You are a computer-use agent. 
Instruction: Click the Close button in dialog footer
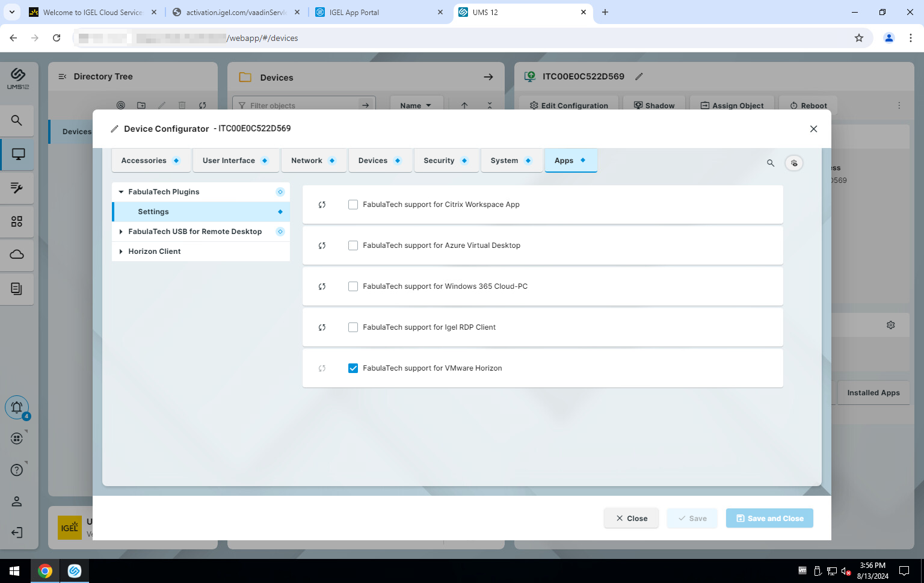pos(631,518)
